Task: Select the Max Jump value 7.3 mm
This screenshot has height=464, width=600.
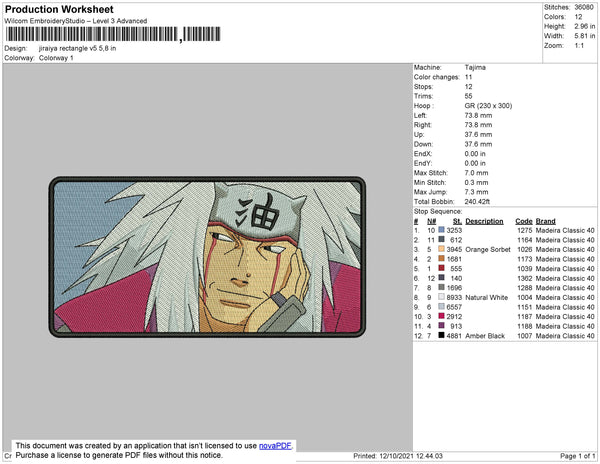Action: click(x=476, y=192)
